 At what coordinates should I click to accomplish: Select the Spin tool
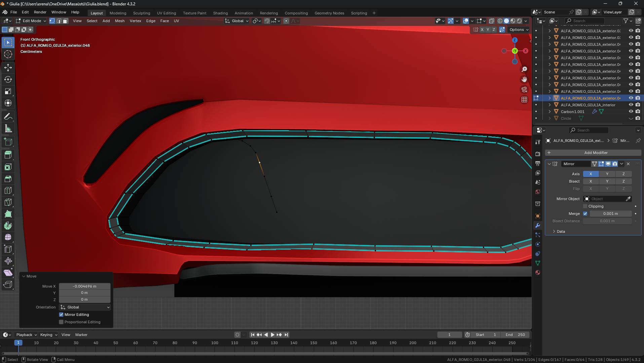[x=8, y=226]
